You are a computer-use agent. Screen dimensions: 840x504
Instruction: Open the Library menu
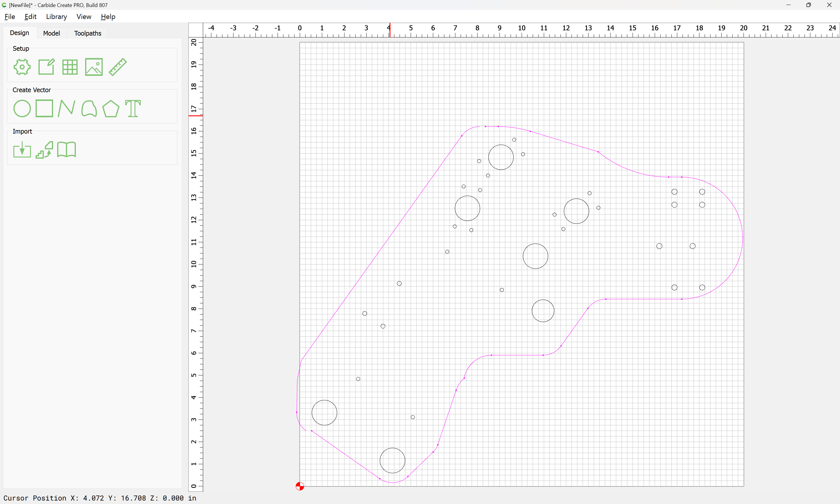tap(56, 17)
